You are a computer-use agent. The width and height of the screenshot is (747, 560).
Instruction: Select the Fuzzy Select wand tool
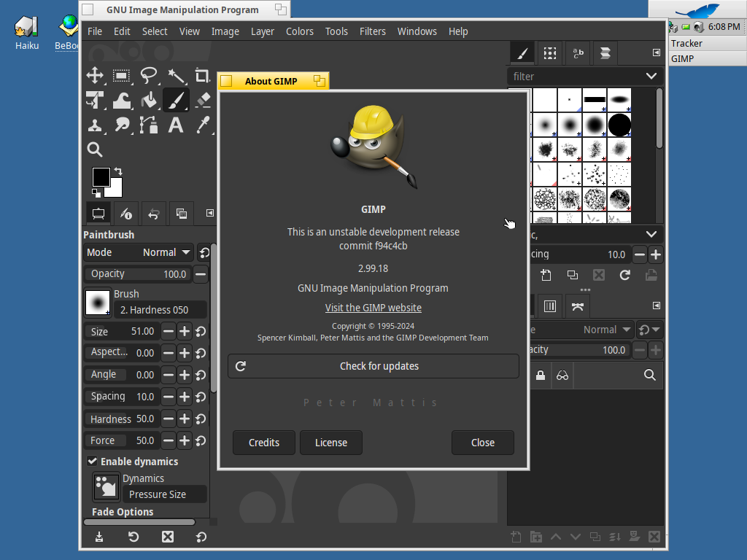click(x=176, y=75)
